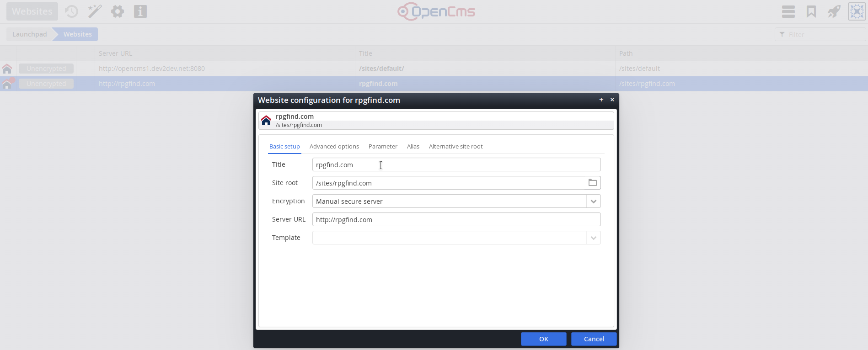868x350 pixels.
Task: Open the Parameter tab
Action: [x=383, y=147]
